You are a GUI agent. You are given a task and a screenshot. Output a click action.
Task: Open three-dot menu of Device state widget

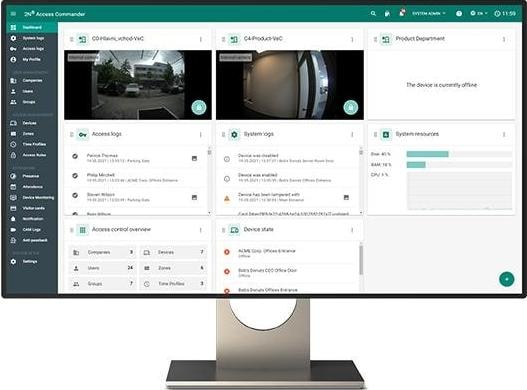click(x=352, y=230)
